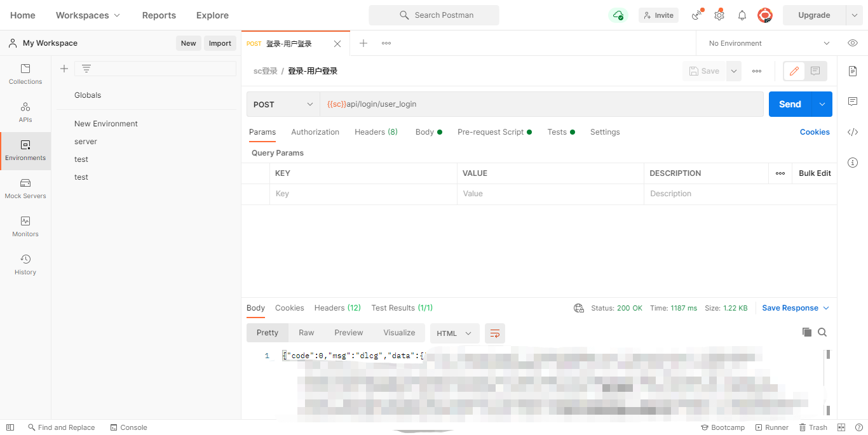Viewport: 868px width, 435px height.
Task: Open the user avatar menu
Action: click(x=765, y=15)
